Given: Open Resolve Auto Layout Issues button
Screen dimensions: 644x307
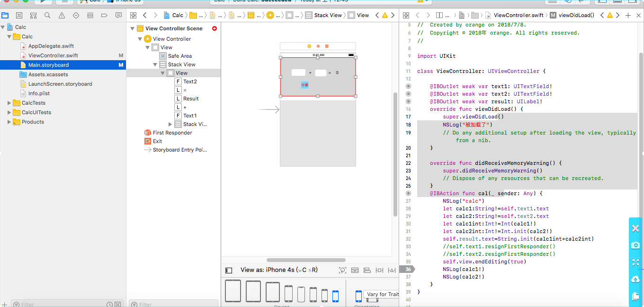Looking at the screenshot, I should pos(392,270).
